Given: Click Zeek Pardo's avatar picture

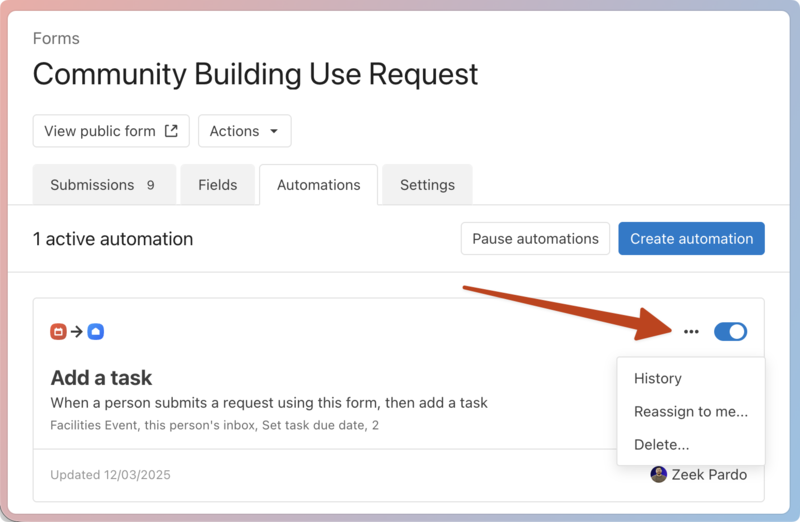Looking at the screenshot, I should coord(658,474).
